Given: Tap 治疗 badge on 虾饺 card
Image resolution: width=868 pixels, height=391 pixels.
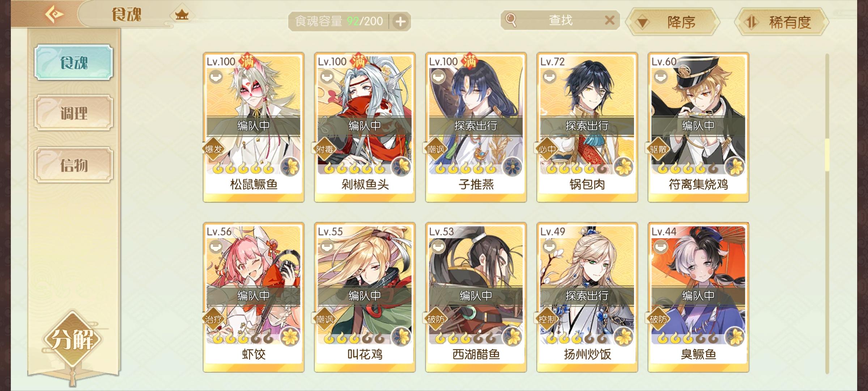Looking at the screenshot, I should point(213,319).
